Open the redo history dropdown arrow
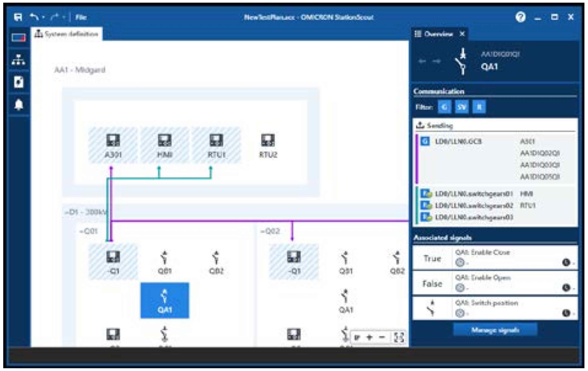This screenshot has height=371, width=588. (64, 17)
